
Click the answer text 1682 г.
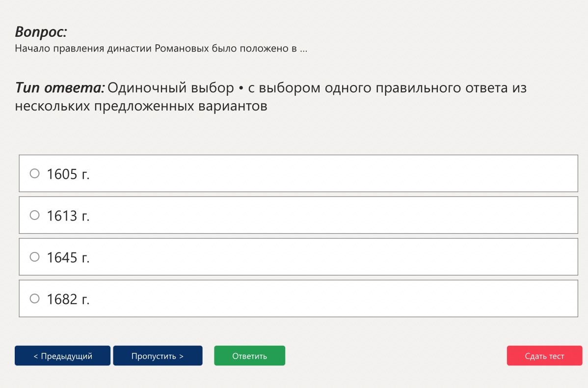68,299
